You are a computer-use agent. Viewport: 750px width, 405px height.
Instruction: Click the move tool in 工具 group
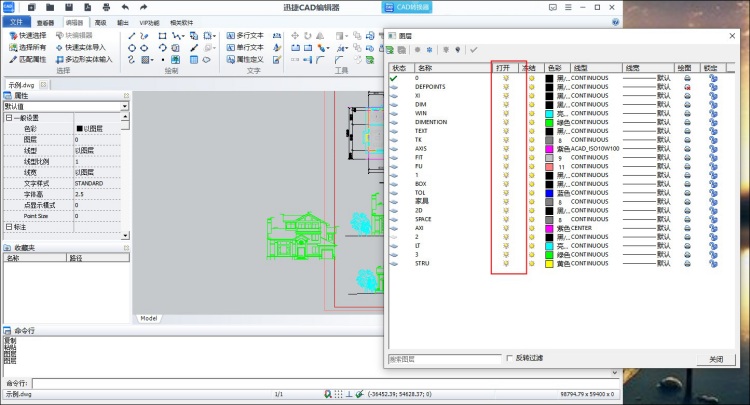(295, 36)
